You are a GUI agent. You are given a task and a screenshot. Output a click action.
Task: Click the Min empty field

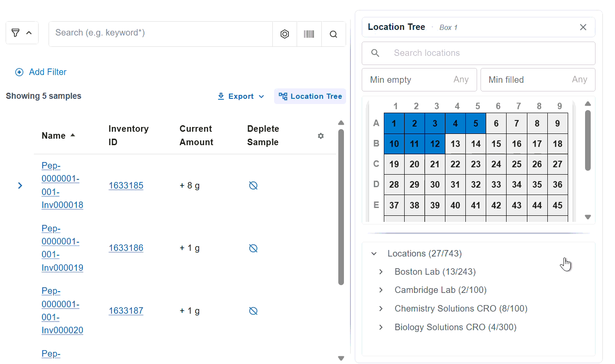coord(419,80)
